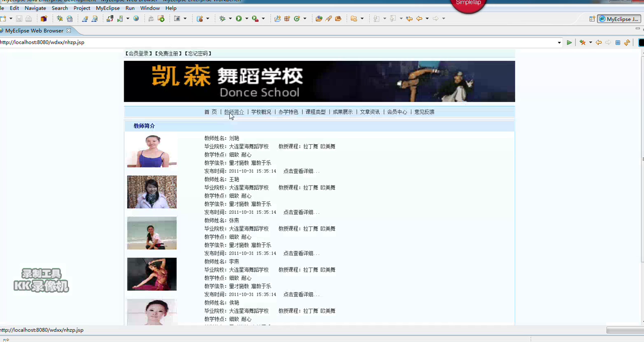Screen dimensions: 644x342
Task: Open the Window menu
Action: (150, 8)
